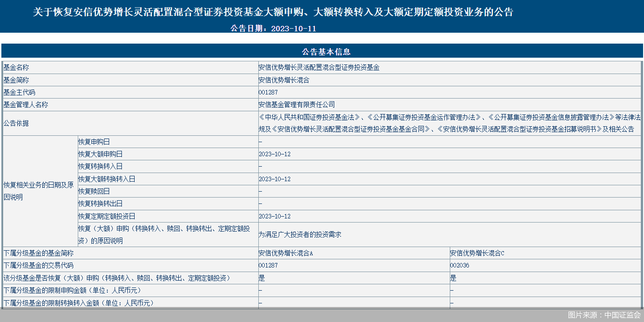Select the reason text 为满足广大投资者的投资需求
The width and height of the screenshot is (644, 322).
[300, 235]
